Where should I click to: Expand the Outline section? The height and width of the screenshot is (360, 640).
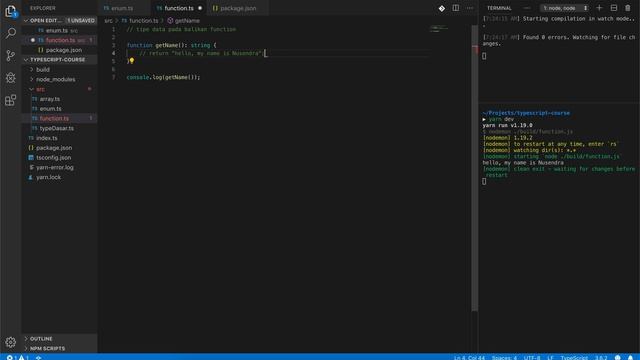59,339
